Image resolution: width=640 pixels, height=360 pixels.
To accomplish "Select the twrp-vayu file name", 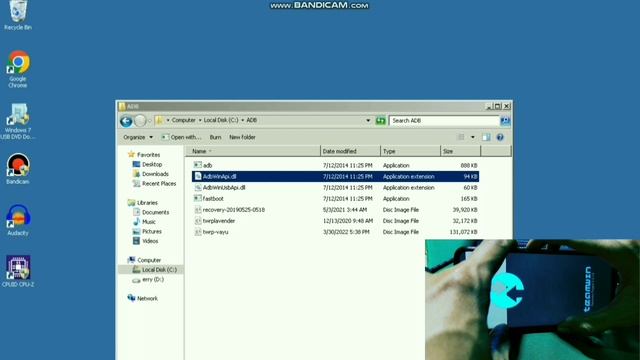I will (216, 232).
